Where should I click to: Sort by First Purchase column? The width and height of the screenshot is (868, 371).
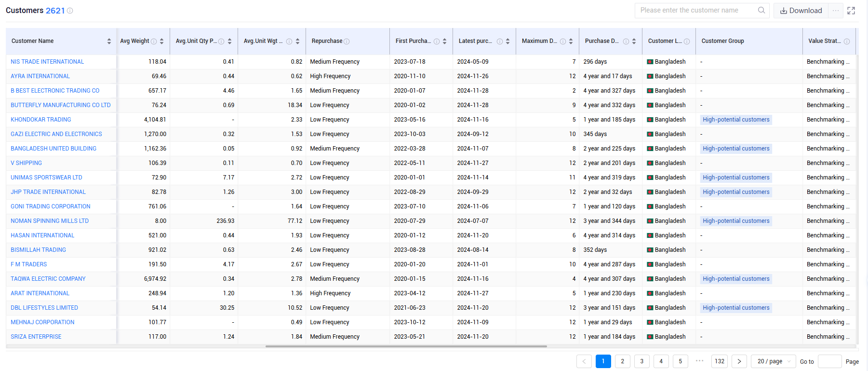tap(444, 41)
